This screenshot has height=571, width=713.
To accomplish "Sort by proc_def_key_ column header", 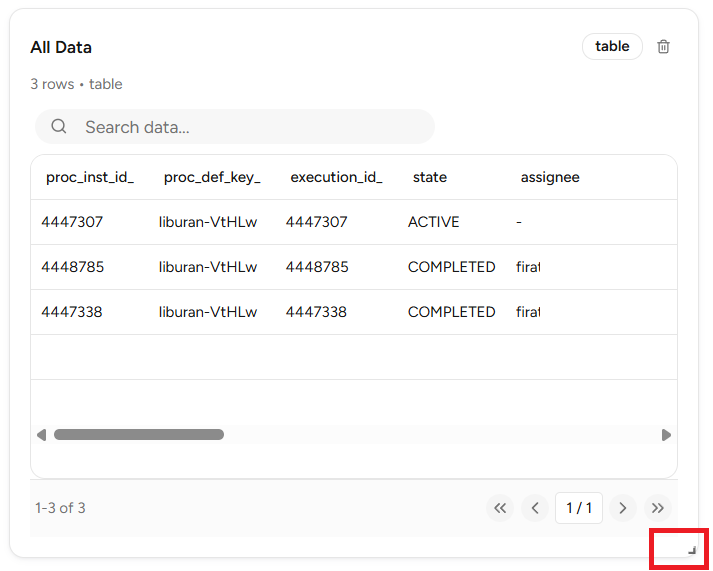I will pos(212,177).
